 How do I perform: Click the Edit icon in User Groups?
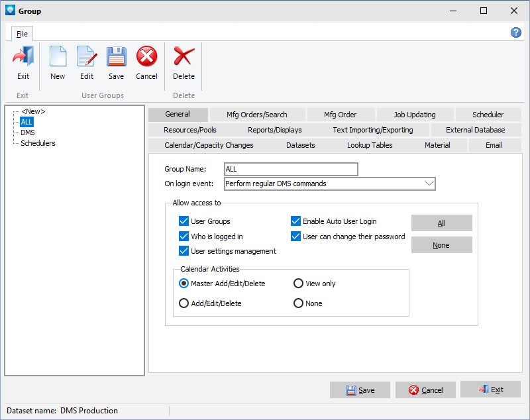[87, 58]
